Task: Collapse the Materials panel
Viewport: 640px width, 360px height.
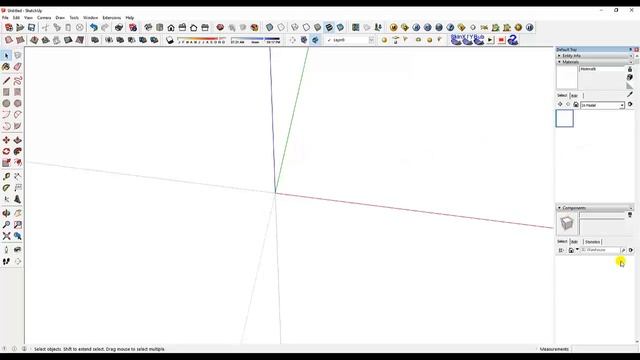Action: (x=560, y=62)
